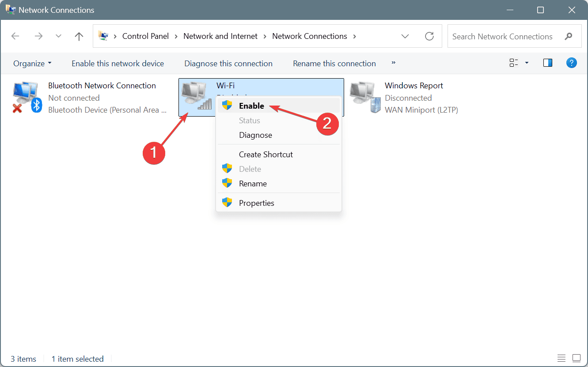This screenshot has height=367, width=588.
Task: Maximize the Network Connections window
Action: (540, 10)
